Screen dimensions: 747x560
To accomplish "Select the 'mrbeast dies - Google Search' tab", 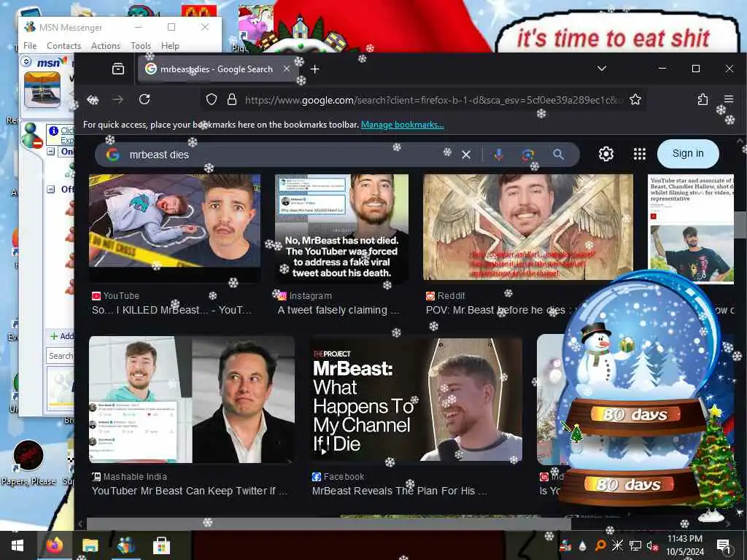I will pos(217,69).
